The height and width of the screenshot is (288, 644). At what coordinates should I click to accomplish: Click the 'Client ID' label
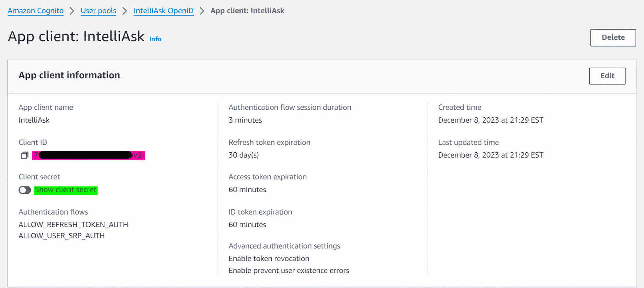[x=33, y=142]
